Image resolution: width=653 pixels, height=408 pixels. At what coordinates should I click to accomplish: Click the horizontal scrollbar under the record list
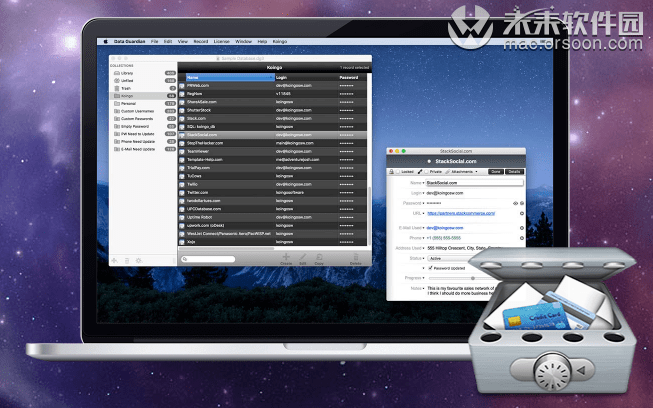click(227, 249)
